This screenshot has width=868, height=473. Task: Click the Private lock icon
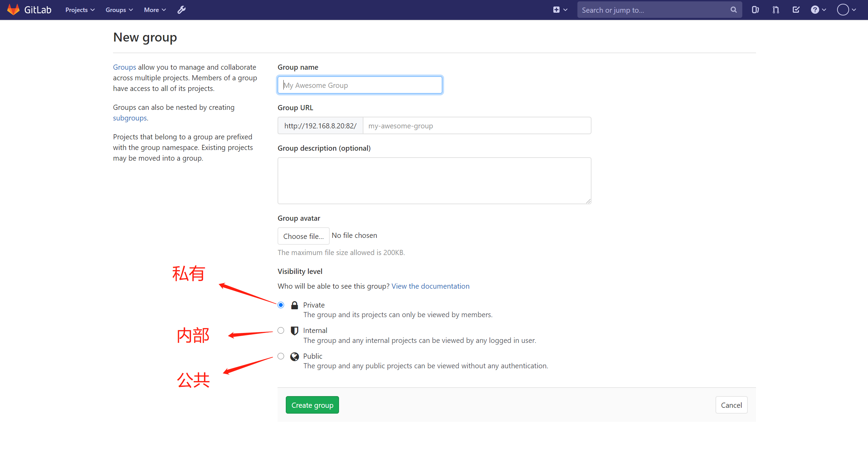[x=294, y=305]
